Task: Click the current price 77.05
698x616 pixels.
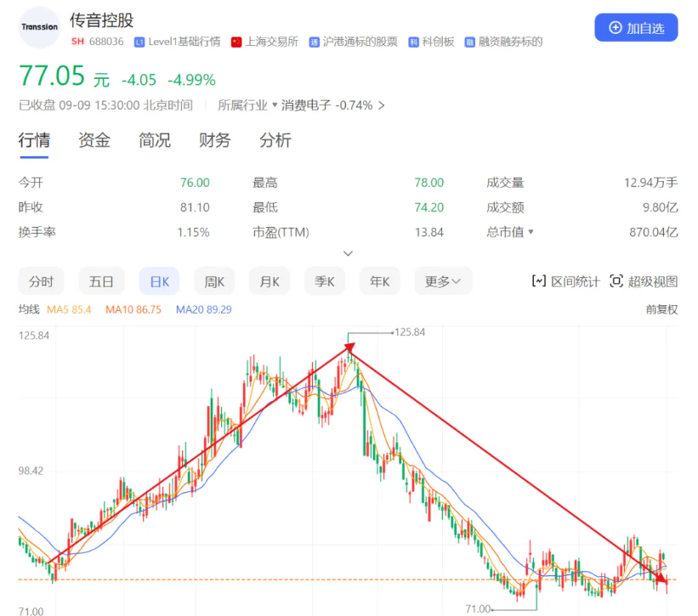Action: (52, 76)
